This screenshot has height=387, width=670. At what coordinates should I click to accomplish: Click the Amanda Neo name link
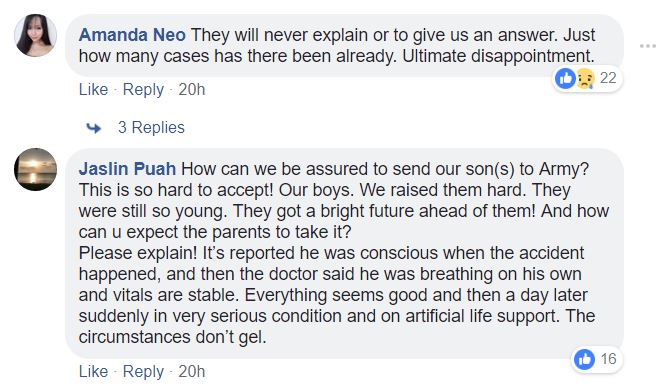click(132, 35)
